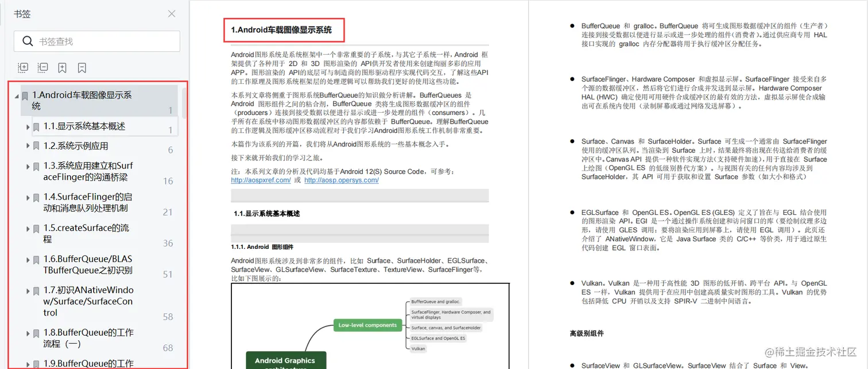Click the remove bookmark icon with minus sign
The width and height of the screenshot is (868, 369).
(82, 67)
